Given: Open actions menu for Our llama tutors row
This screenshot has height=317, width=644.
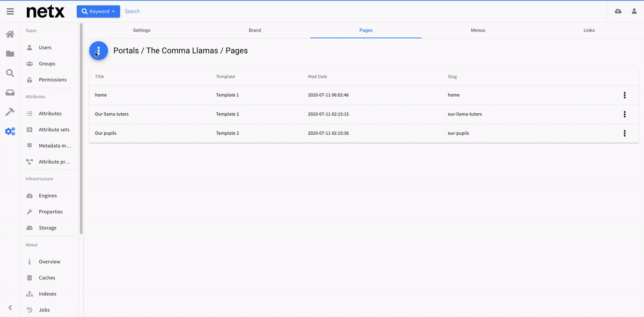Looking at the screenshot, I should [625, 114].
